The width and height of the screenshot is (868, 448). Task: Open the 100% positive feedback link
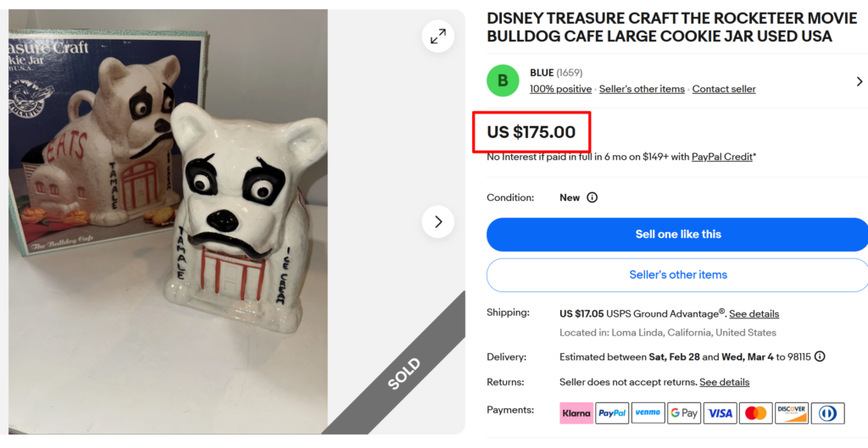click(x=560, y=89)
